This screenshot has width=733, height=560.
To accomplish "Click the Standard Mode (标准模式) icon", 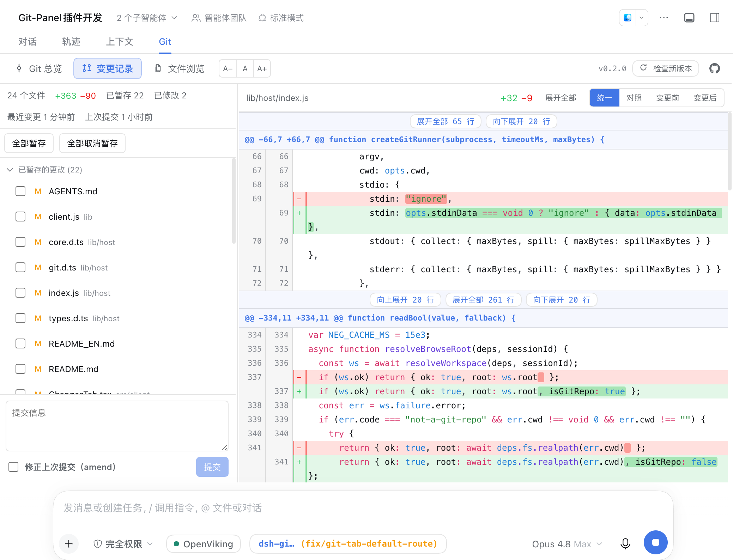I will pyautogui.click(x=262, y=18).
